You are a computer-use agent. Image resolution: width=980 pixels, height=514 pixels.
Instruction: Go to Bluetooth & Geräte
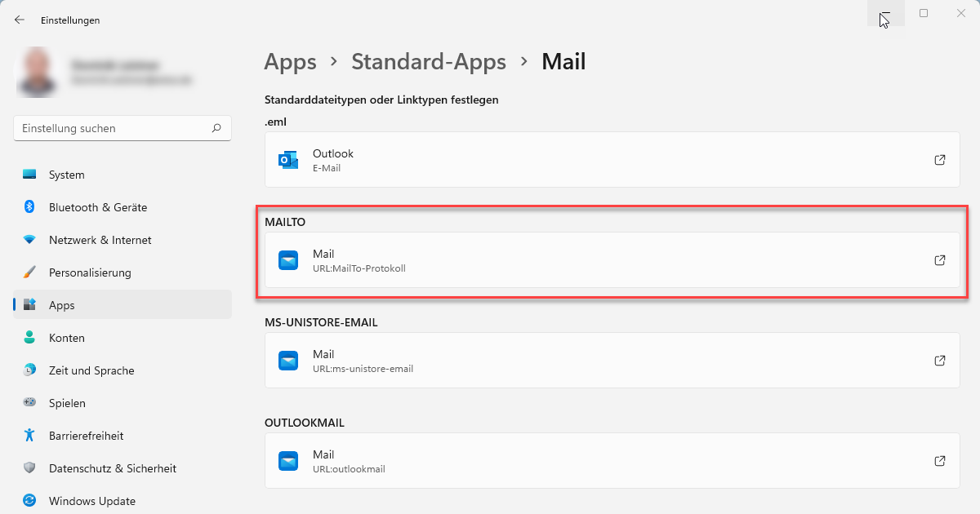point(97,207)
